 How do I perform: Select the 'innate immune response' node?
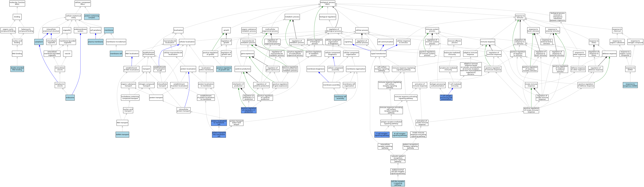(531, 85)
